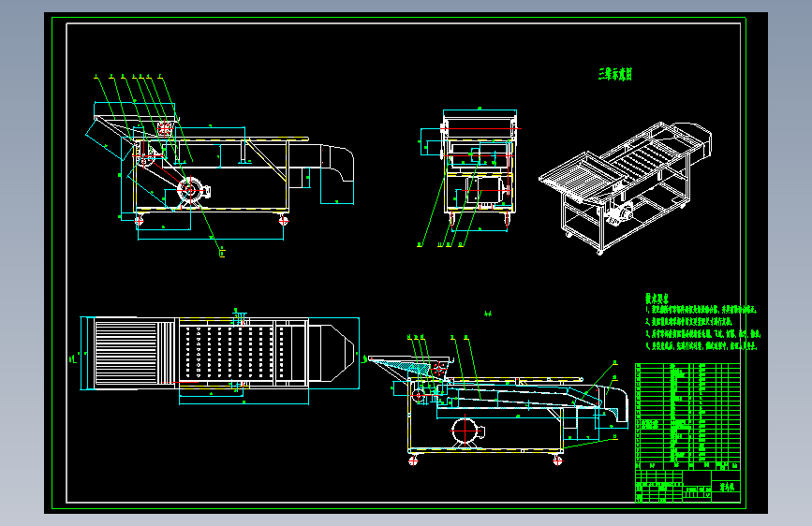The width and height of the screenshot is (812, 526).
Task: Select the slatted feed tray in plan view
Action: pyautogui.click(x=125, y=352)
